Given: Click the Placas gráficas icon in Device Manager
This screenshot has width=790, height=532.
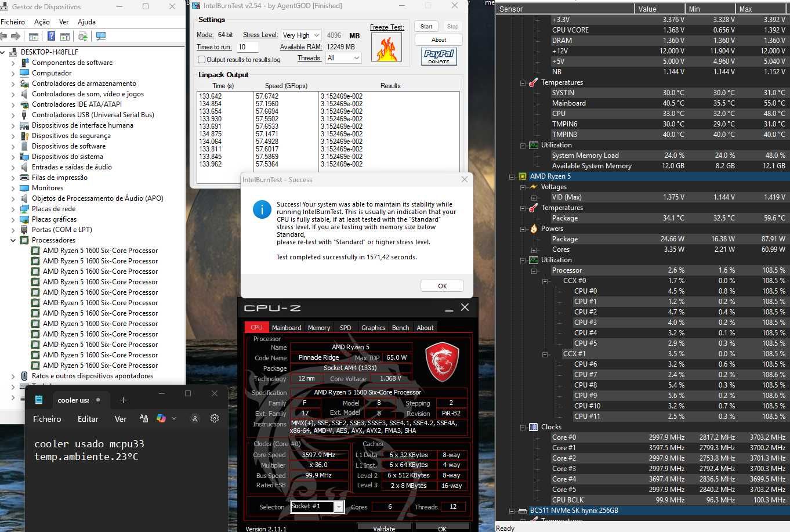Looking at the screenshot, I should pos(24,219).
